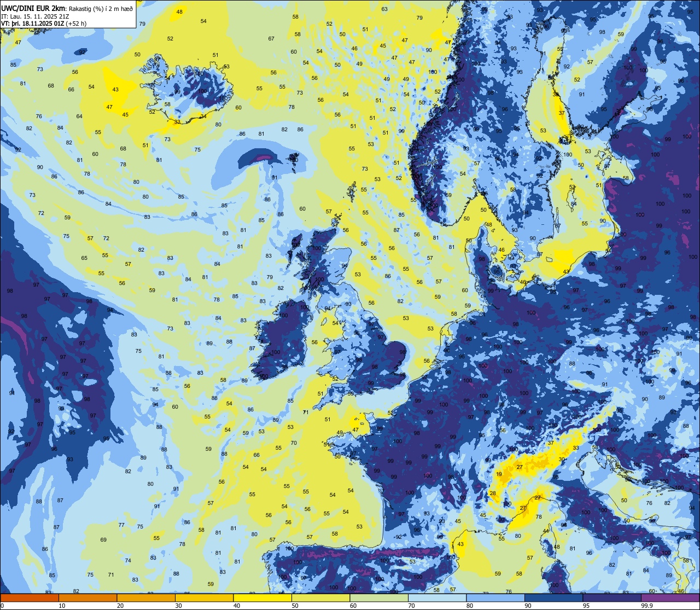Screen dimensions: 700x610
Task: Click the 0–10 dark orange legend swatch
Action: 30,598
